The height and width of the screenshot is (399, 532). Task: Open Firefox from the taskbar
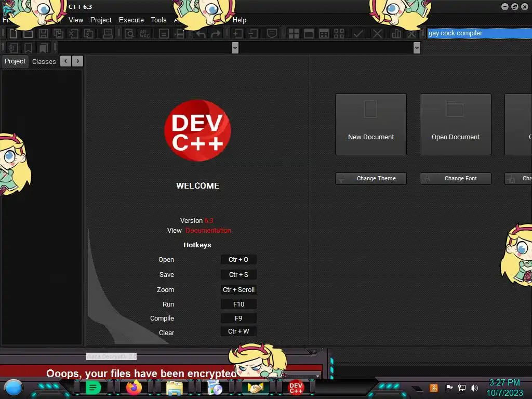point(134,388)
